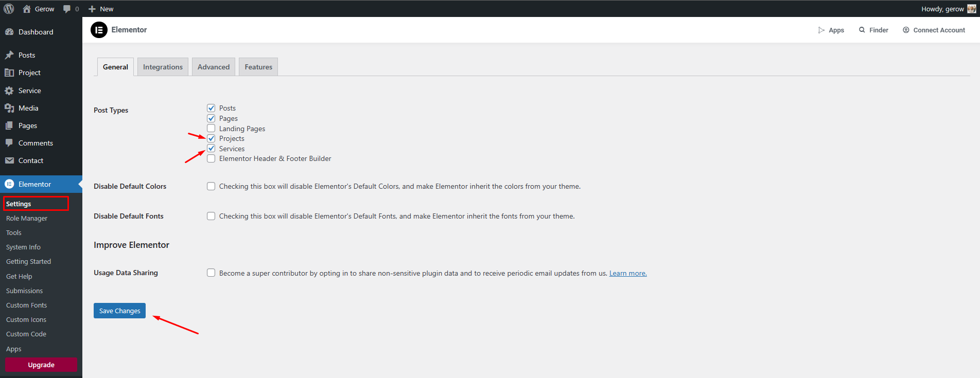Follow the Learn more link
The image size is (980, 378).
(x=628, y=273)
